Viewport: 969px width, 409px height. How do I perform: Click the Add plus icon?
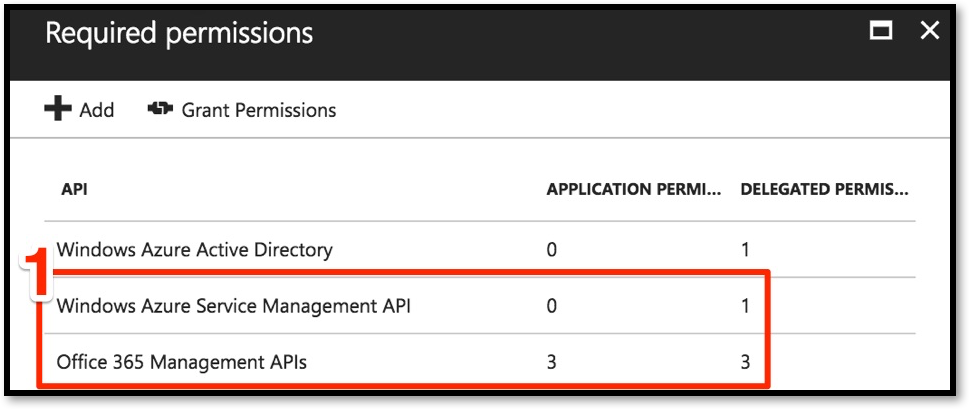point(58,110)
